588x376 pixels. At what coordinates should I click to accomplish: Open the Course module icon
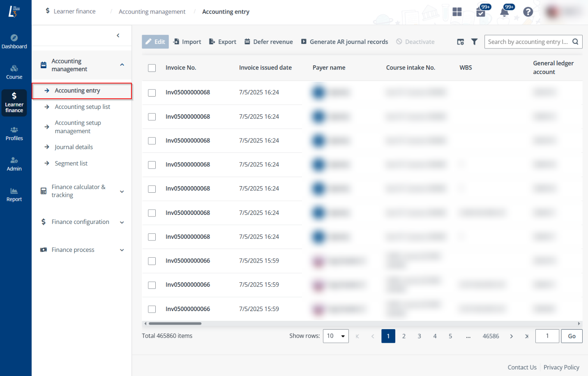14,72
